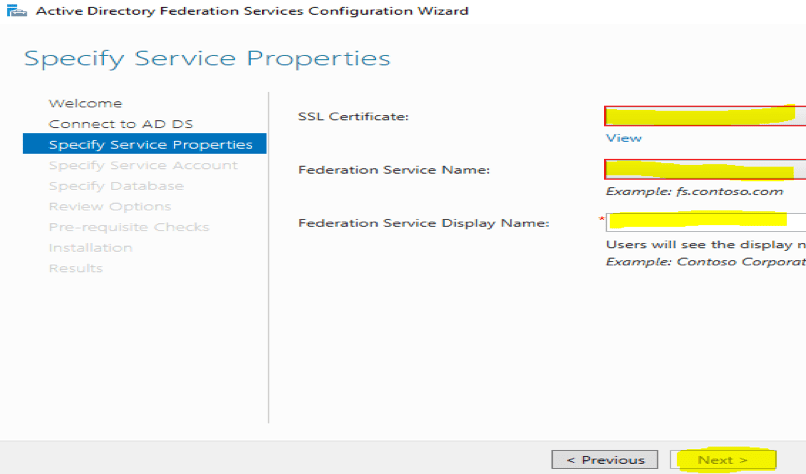Select Pre-requisite Checks step
This screenshot has height=474, width=806.
[x=129, y=227]
